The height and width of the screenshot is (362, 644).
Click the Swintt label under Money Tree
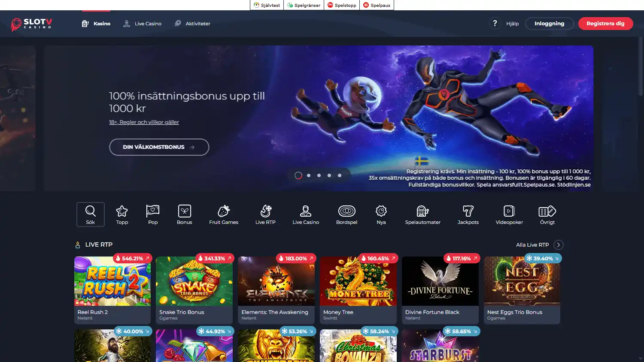pyautogui.click(x=330, y=318)
